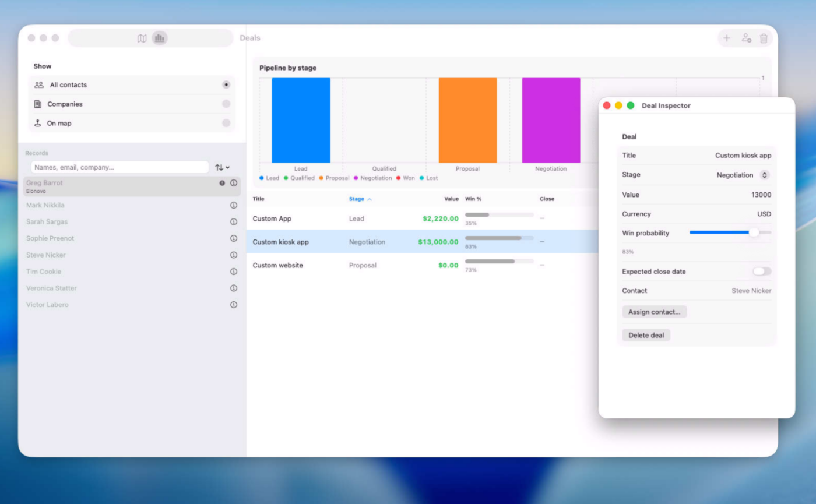Select the Companies radio option
This screenshot has width=816, height=504.
click(226, 104)
